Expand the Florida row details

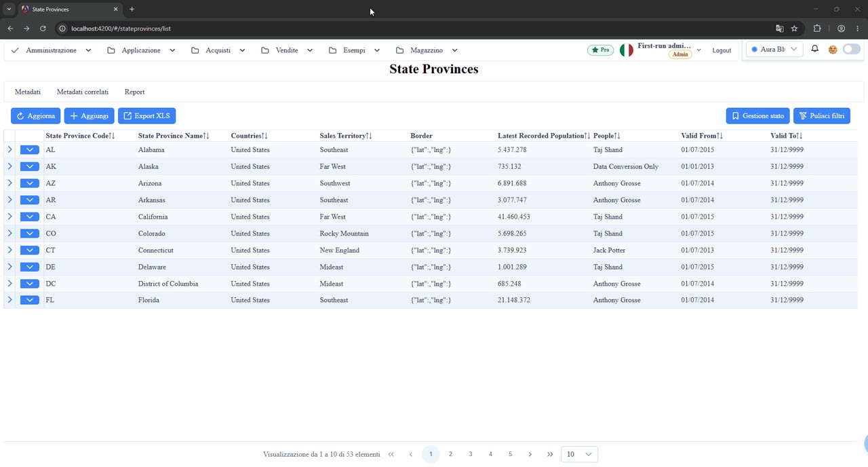point(9,300)
